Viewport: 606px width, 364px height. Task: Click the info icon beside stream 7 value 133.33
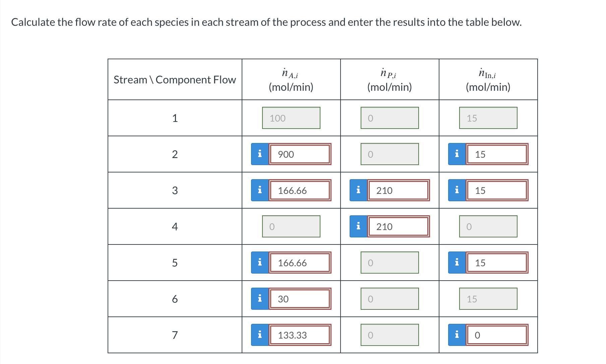point(260,335)
